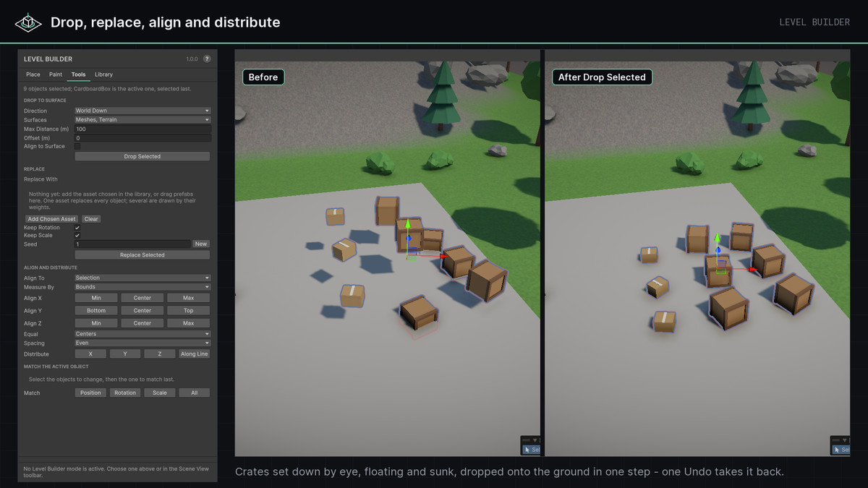The width and height of the screenshot is (868, 488).
Task: Click Center in the Align X row
Action: pos(142,298)
